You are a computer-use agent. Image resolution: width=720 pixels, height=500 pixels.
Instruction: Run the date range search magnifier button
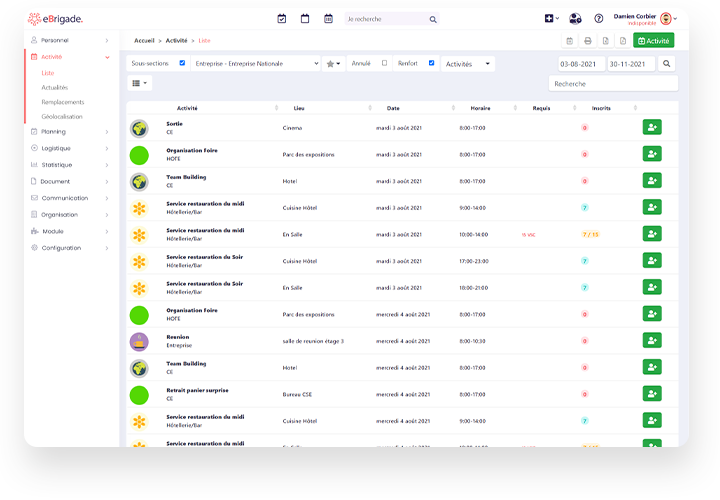[x=666, y=64]
